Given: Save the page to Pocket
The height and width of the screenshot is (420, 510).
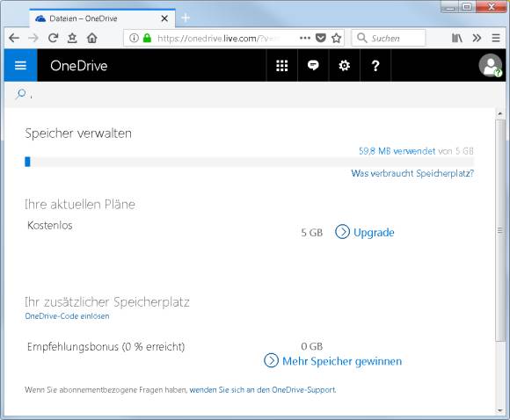Looking at the screenshot, I should 321,39.
